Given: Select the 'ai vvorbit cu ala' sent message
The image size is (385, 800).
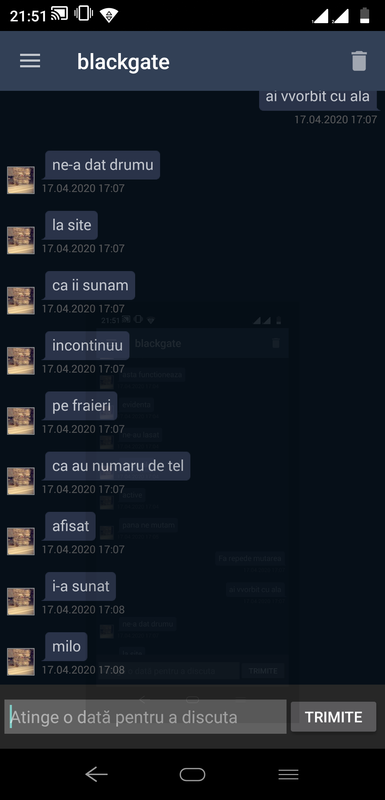Looking at the screenshot, I should (x=318, y=98).
